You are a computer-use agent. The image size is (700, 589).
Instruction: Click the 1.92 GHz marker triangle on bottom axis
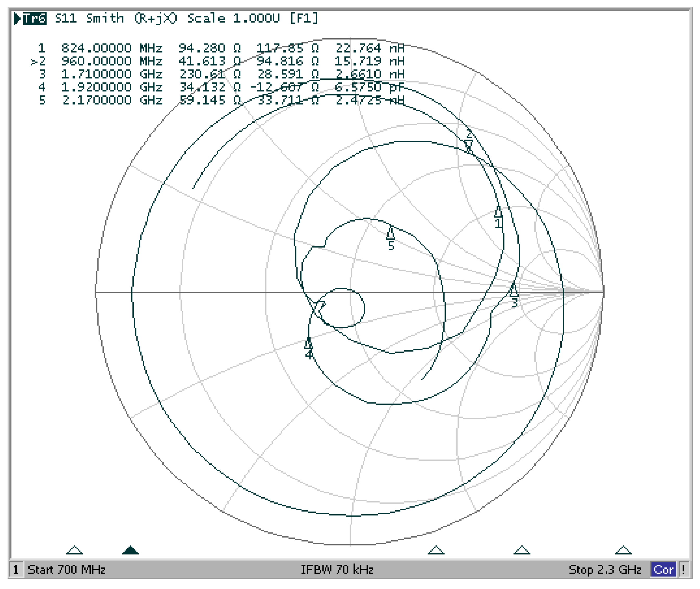pos(522,550)
